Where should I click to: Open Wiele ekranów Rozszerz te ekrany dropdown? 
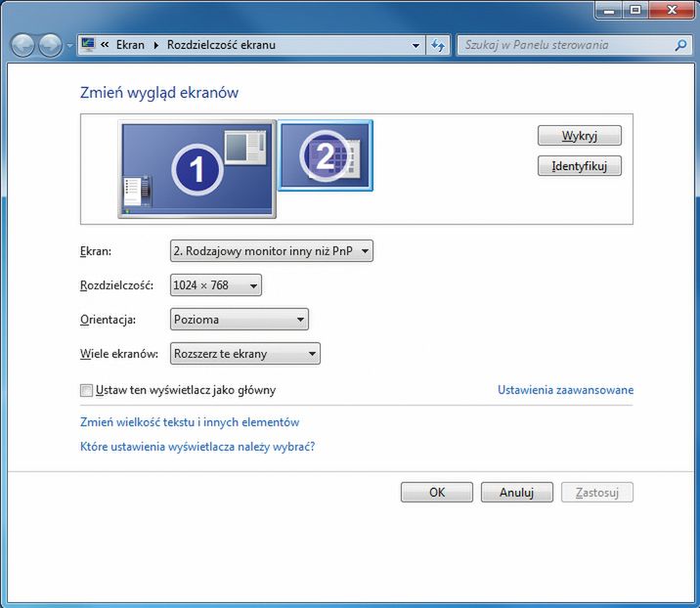click(245, 354)
